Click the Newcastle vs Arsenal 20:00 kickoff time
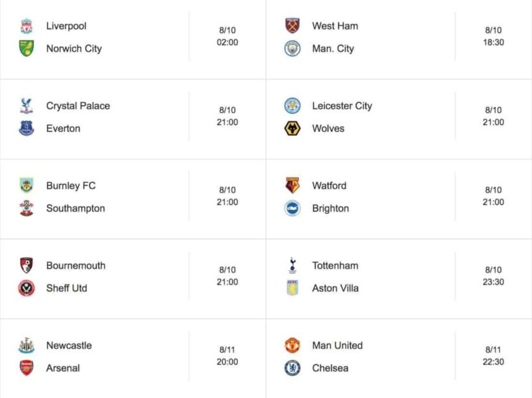Screen dimensions: 532x398 point(227,362)
